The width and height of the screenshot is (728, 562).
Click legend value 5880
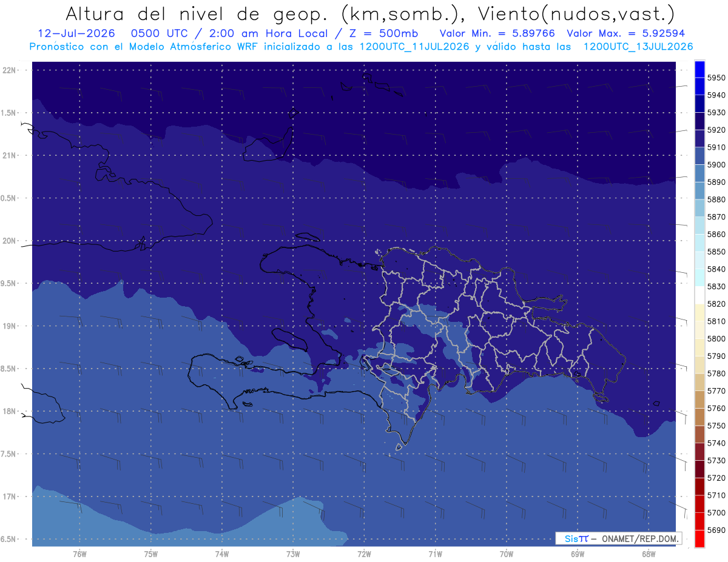(716, 199)
